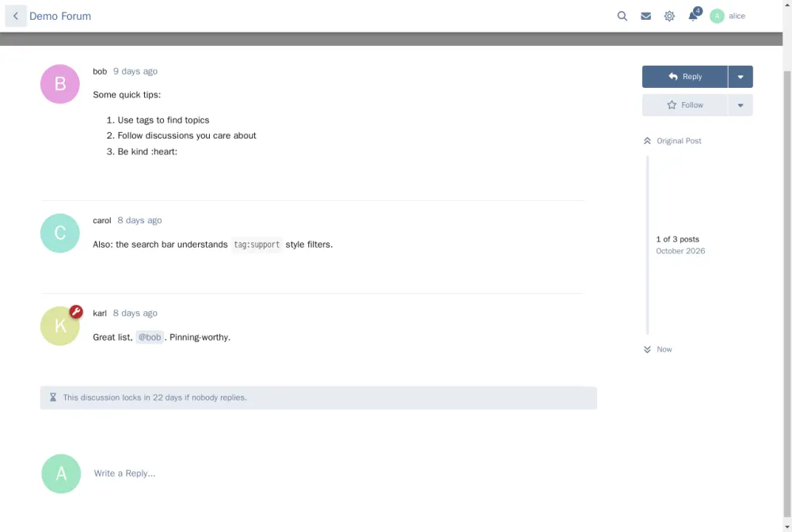The height and width of the screenshot is (532, 792).
Task: Click the page vertical scrollbar
Action: (x=787, y=293)
